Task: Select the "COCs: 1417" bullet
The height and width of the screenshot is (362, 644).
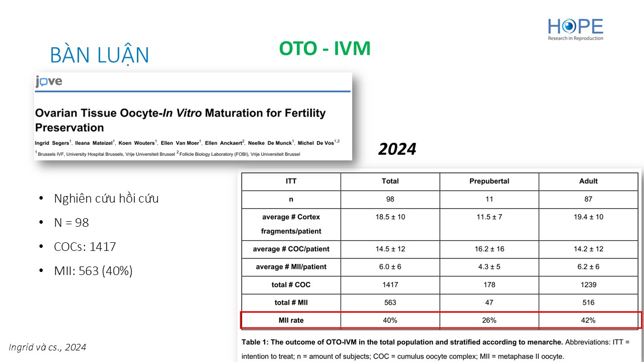Action: [85, 247]
